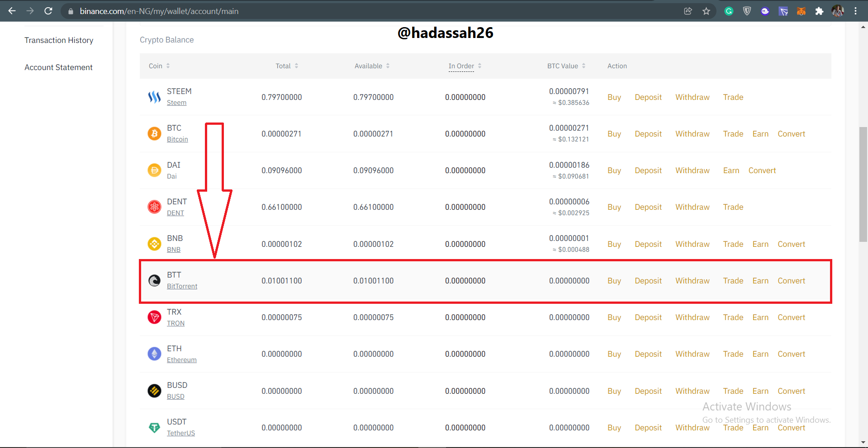Open the Brave shield extension icon

click(747, 11)
